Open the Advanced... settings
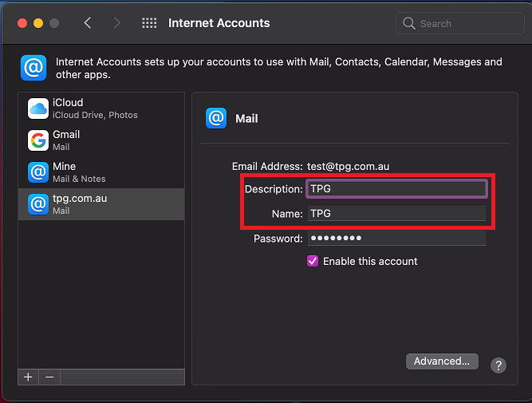 click(x=442, y=362)
